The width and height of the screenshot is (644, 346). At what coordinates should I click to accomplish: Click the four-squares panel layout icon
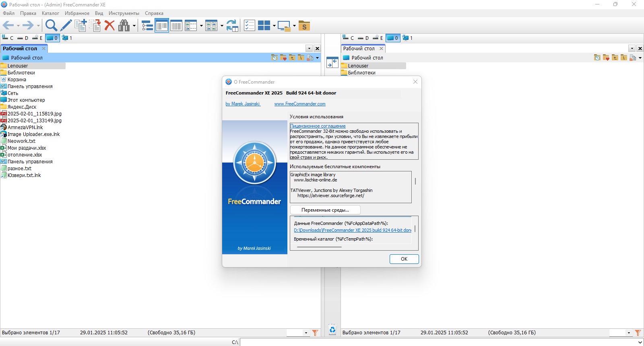click(264, 26)
